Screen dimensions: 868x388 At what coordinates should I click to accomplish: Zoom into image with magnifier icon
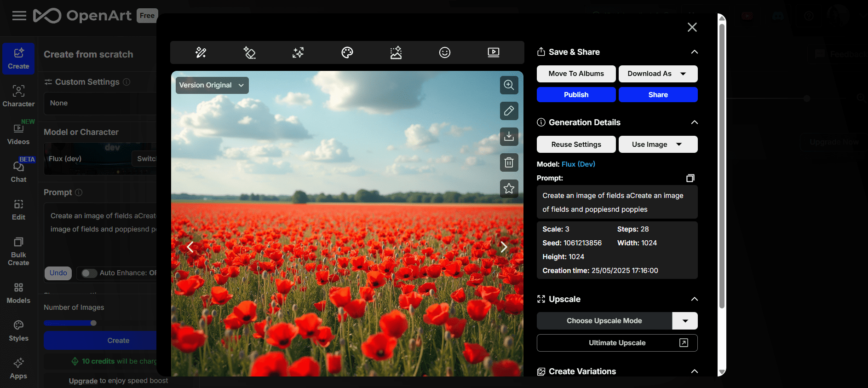point(509,85)
